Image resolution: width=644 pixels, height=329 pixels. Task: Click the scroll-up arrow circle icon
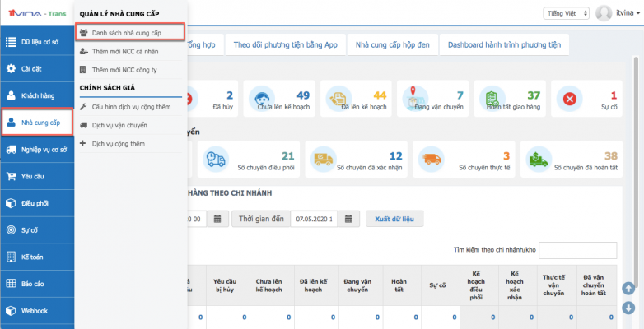coord(628,288)
